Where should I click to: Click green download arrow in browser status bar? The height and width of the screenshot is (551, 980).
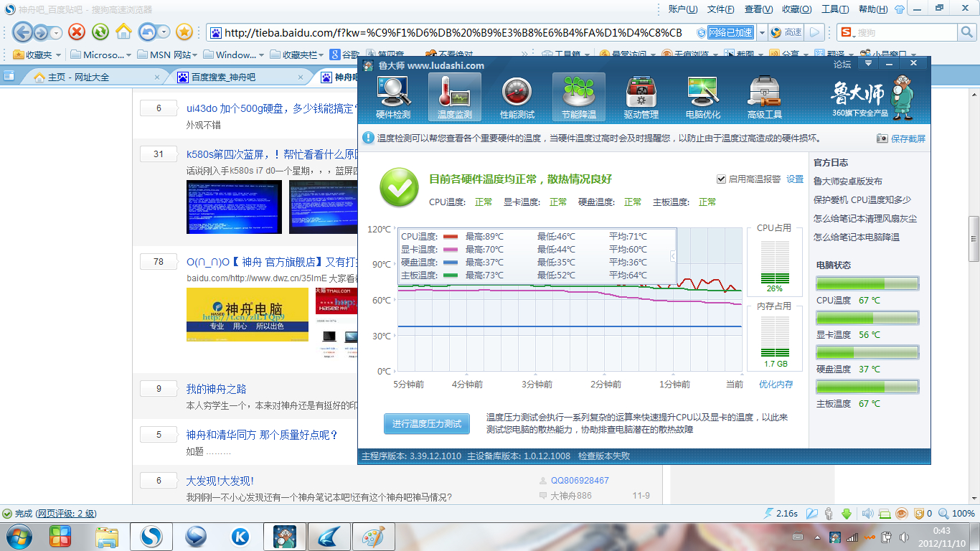click(847, 514)
